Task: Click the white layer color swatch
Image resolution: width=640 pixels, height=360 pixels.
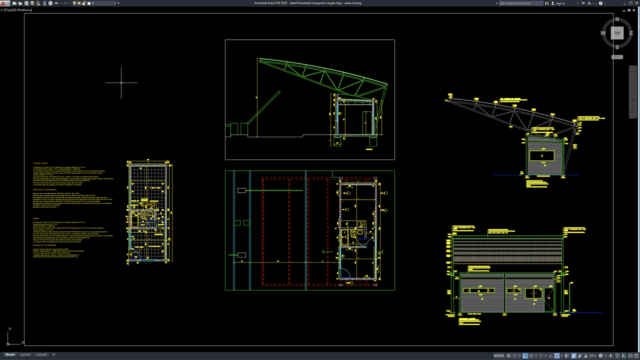Action: tap(89, 3)
